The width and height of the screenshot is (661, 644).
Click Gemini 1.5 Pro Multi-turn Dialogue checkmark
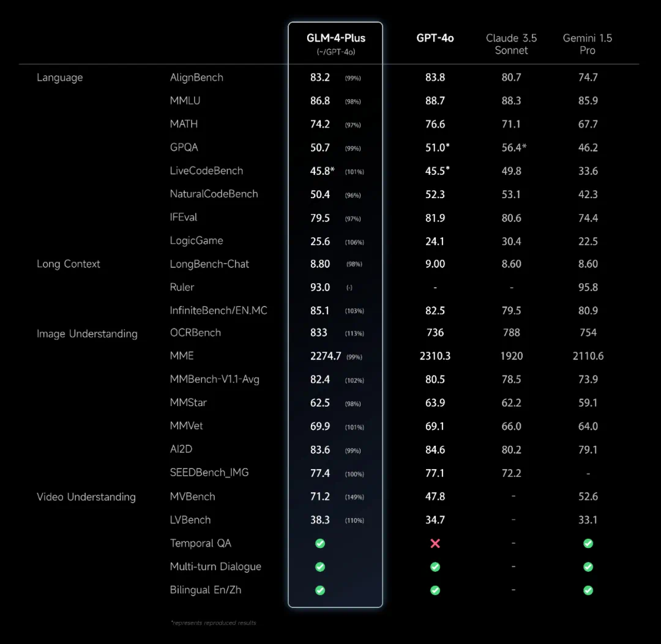click(588, 567)
